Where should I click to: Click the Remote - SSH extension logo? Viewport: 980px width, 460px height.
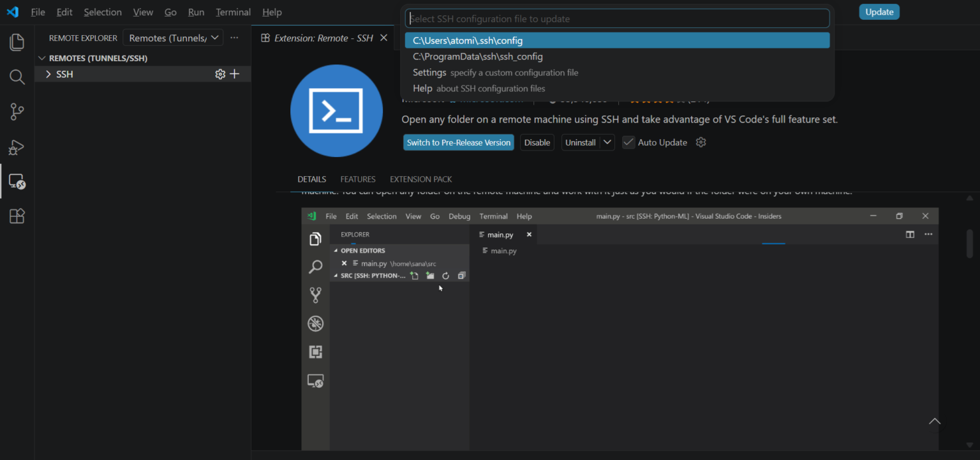click(x=336, y=110)
